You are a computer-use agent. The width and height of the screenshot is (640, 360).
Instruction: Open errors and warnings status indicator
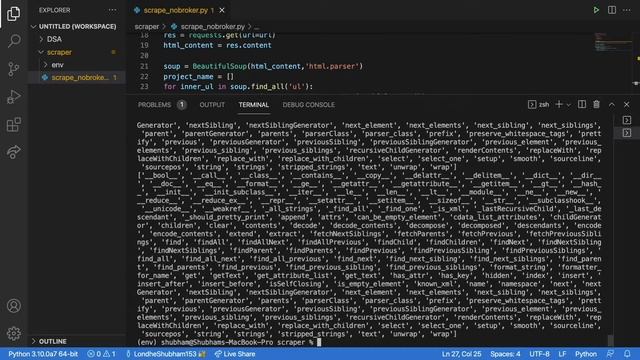pos(101,354)
